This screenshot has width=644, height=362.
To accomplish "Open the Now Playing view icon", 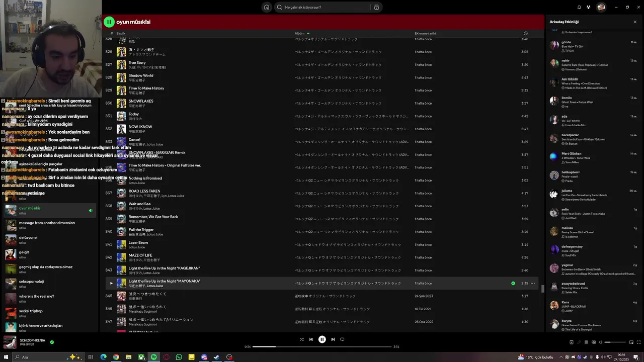I will [571, 342].
